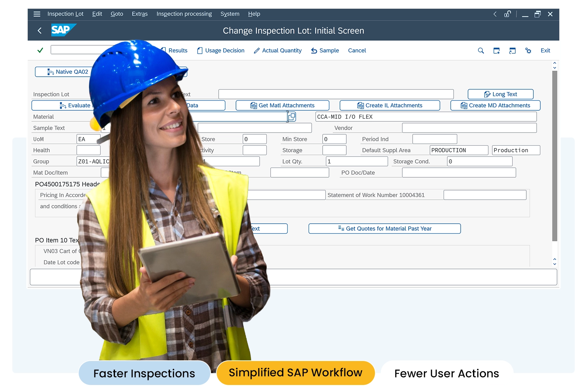Click the PO Doc/Date input field
Image resolution: width=587 pixels, height=392 pixels.
click(459, 173)
